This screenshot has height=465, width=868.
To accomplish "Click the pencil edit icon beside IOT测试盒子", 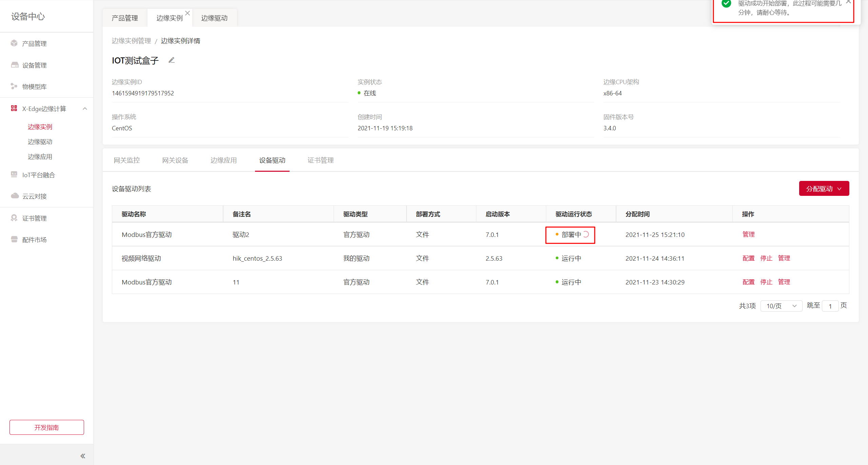I will (172, 60).
